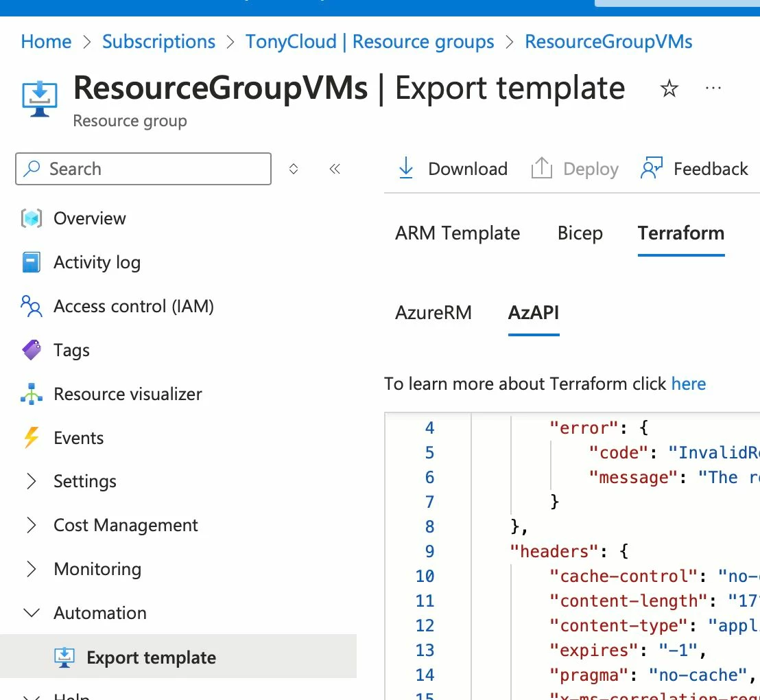
Task: Click the "headers" key on line 9
Action: click(x=554, y=552)
